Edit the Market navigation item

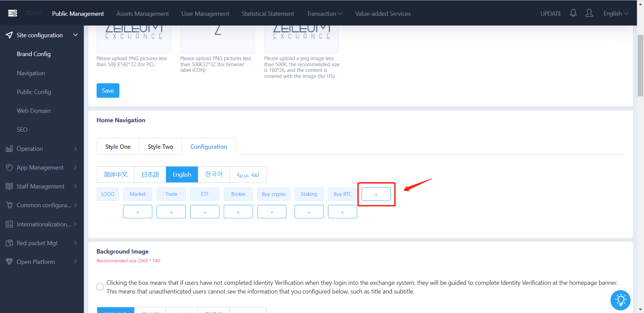click(x=138, y=194)
